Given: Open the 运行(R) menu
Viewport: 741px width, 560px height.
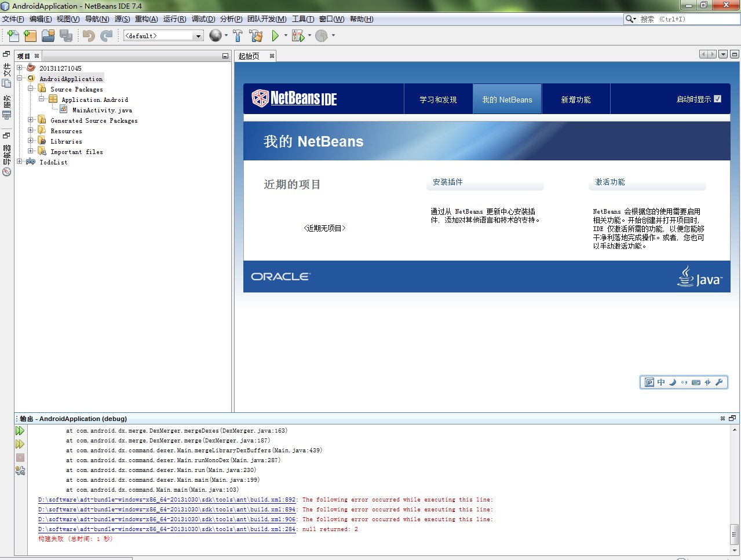Looking at the screenshot, I should tap(174, 19).
